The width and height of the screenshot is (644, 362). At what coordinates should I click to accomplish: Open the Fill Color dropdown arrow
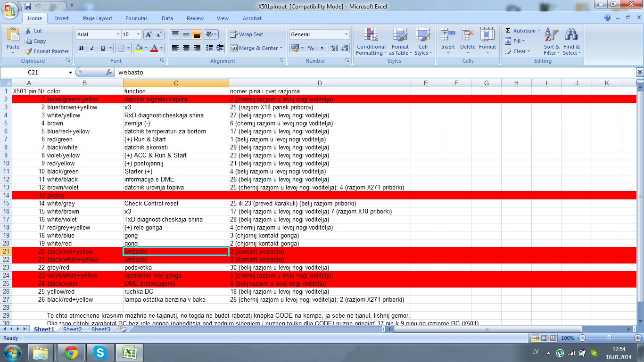[146, 48]
